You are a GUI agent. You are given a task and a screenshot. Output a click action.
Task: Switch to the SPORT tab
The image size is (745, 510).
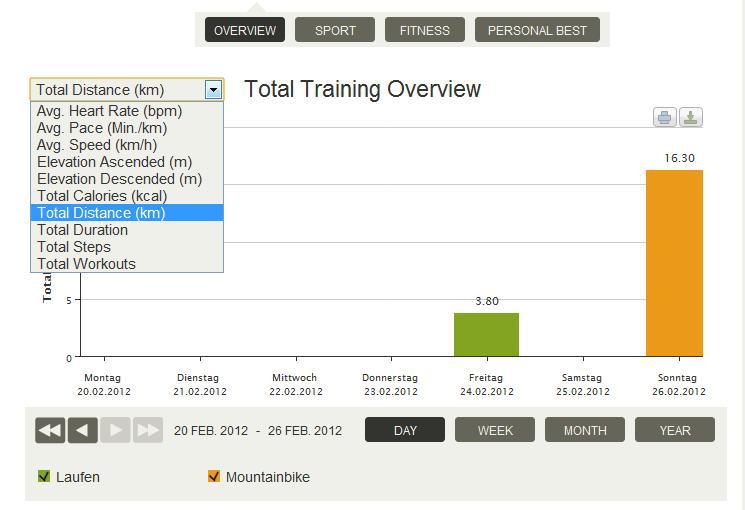tap(335, 30)
